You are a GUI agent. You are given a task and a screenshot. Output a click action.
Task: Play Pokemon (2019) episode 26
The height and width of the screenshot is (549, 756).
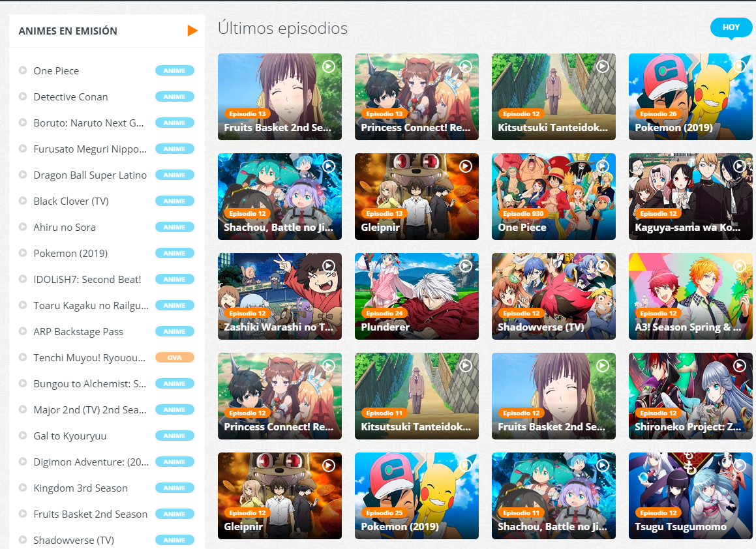point(690,96)
